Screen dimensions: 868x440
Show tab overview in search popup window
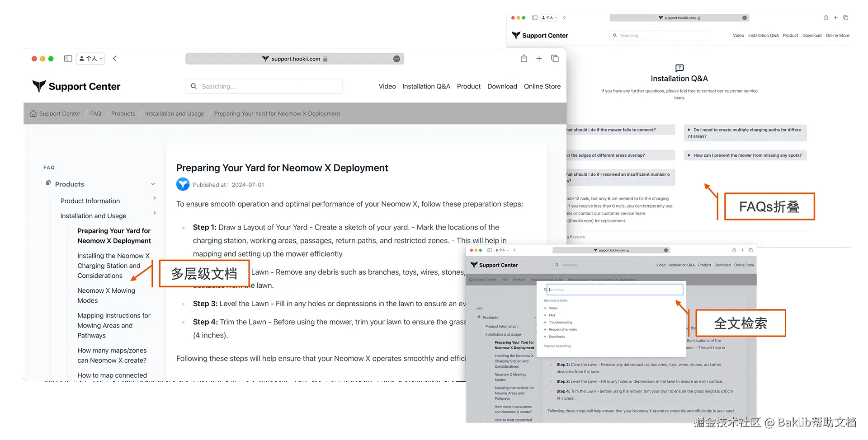(750, 250)
